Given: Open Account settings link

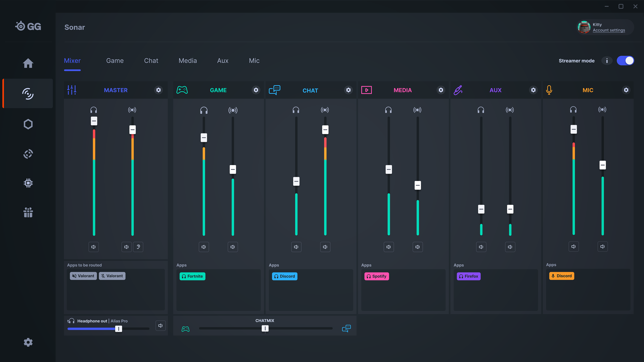Looking at the screenshot, I should (609, 30).
